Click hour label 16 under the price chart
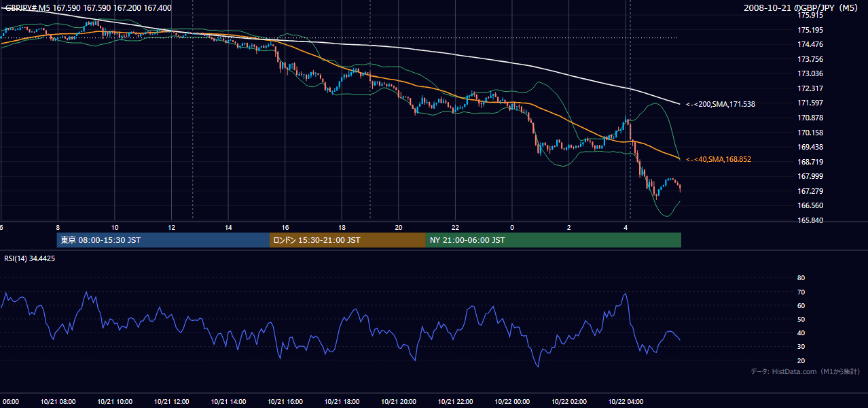868x408 pixels. tap(285, 227)
